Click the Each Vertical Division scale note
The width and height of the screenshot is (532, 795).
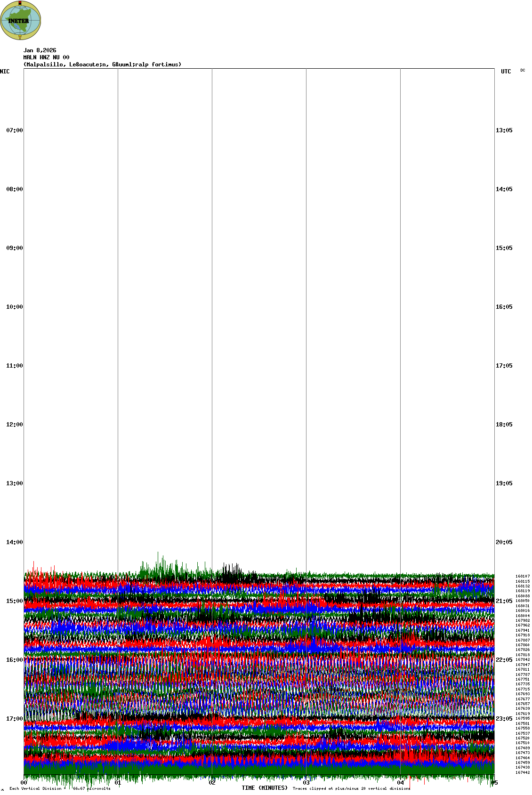pos(60,788)
